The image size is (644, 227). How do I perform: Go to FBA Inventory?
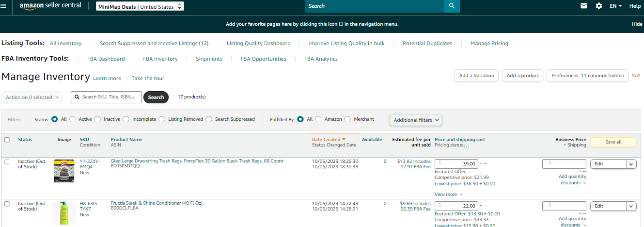coord(160,59)
